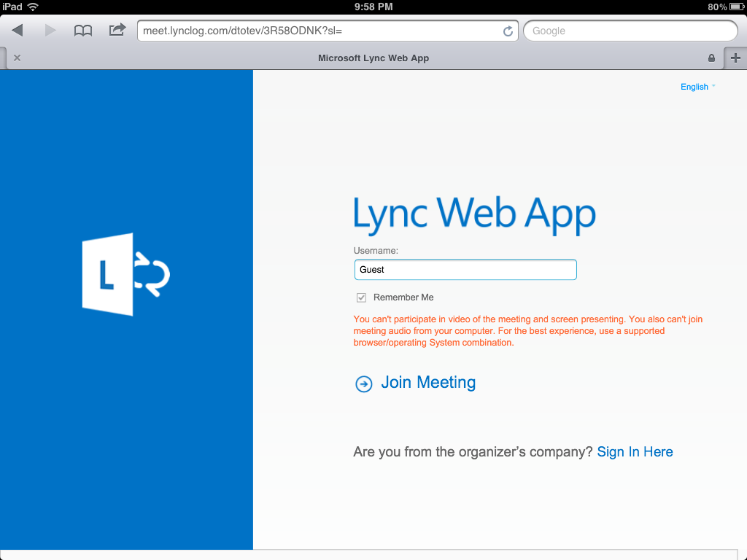Close the Microsoft Lync Web App tab
Image resolution: width=747 pixels, height=560 pixels.
[17, 57]
